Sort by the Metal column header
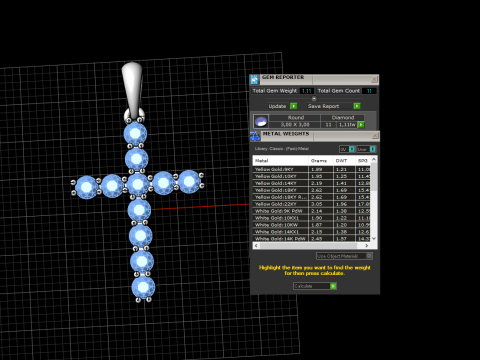The height and width of the screenshot is (360, 480). [x=280, y=161]
